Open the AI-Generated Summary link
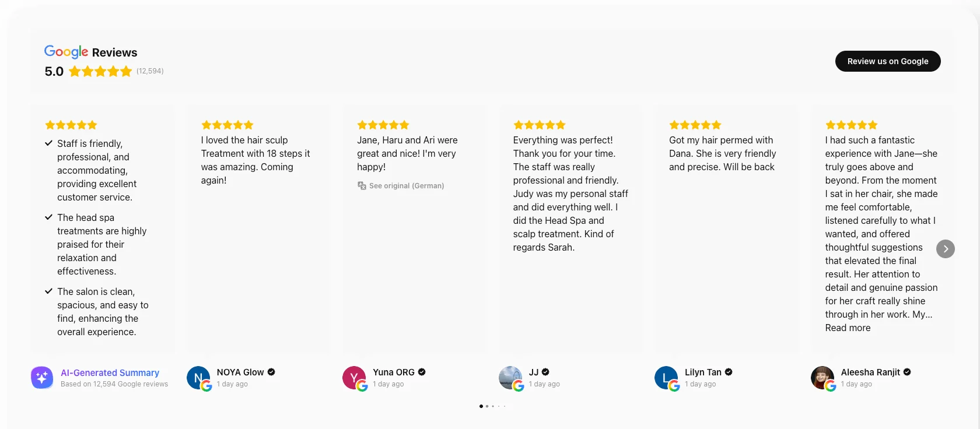 click(110, 372)
